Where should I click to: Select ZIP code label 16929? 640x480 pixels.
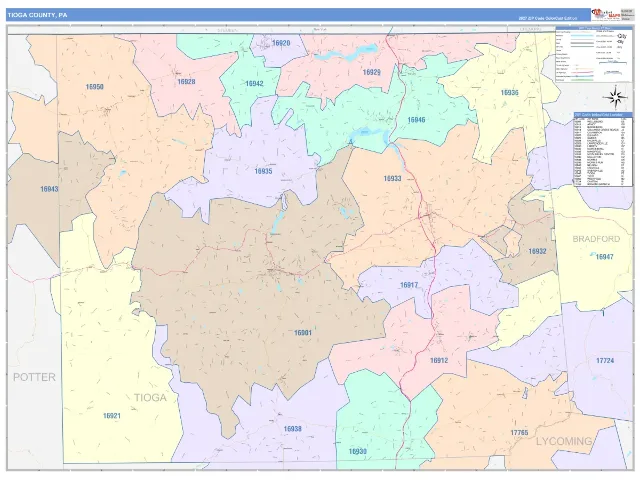coord(371,72)
